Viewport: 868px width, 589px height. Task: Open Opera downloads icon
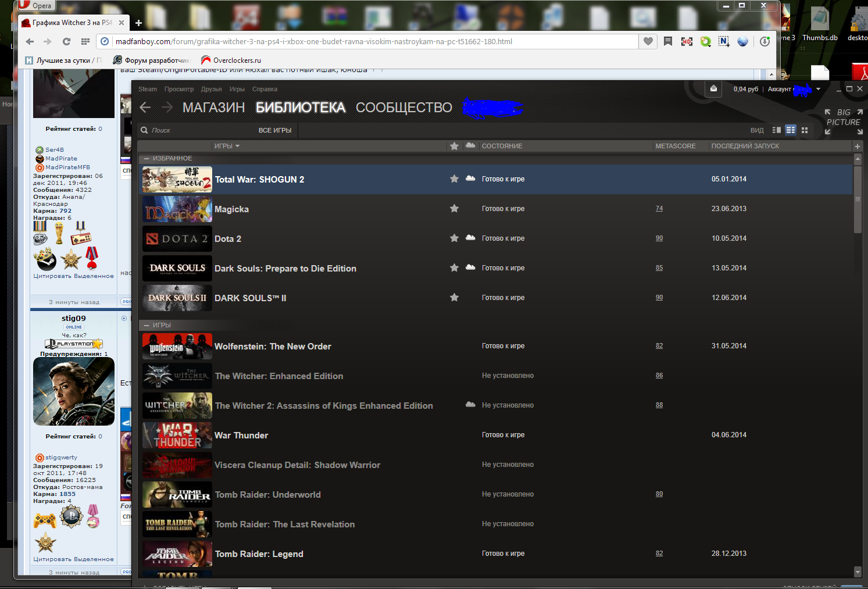765,41
